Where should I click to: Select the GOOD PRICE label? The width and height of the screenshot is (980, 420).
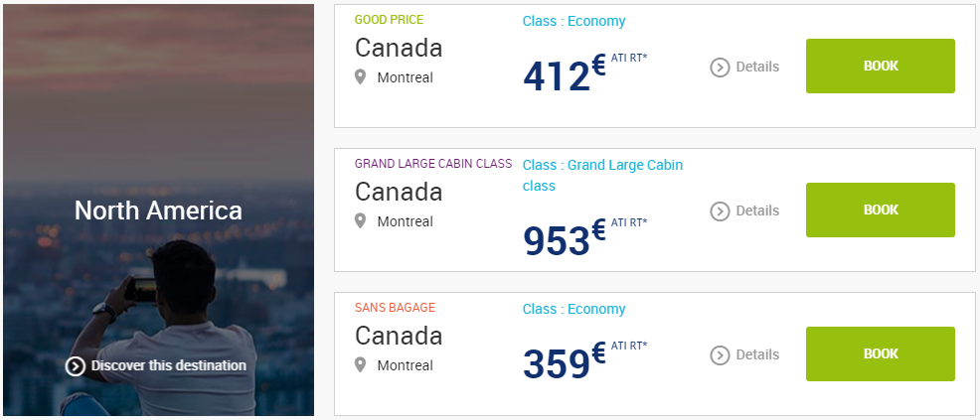click(x=389, y=20)
